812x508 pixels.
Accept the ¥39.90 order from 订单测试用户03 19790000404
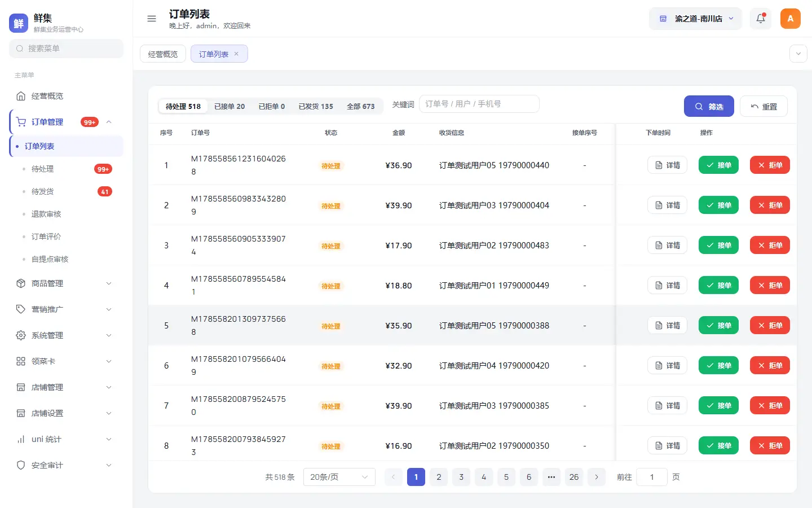click(718, 205)
